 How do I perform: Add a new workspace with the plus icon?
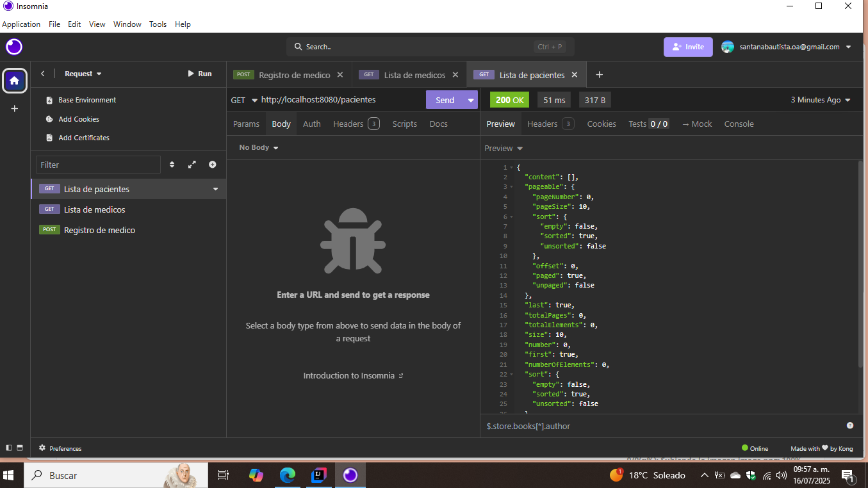tap(15, 109)
